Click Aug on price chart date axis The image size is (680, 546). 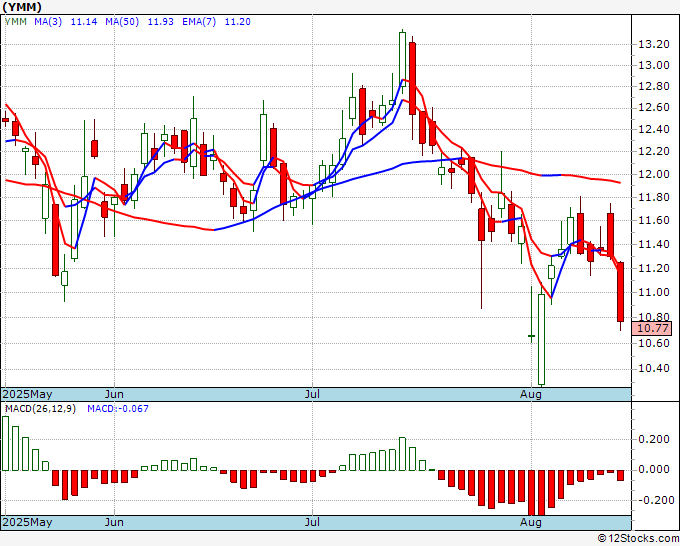(x=531, y=394)
